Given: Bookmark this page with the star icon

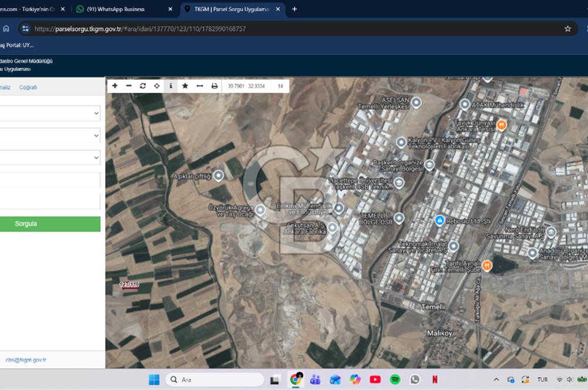Looking at the screenshot, I should [x=568, y=29].
